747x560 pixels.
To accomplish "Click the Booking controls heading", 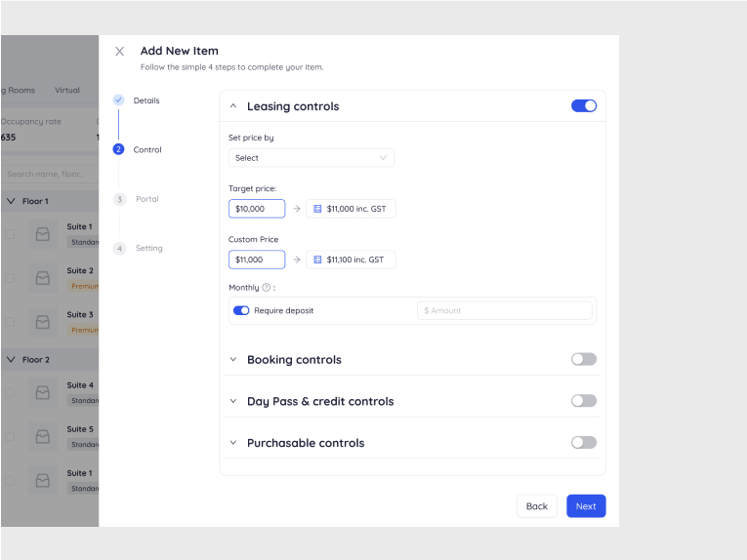I will (x=294, y=360).
